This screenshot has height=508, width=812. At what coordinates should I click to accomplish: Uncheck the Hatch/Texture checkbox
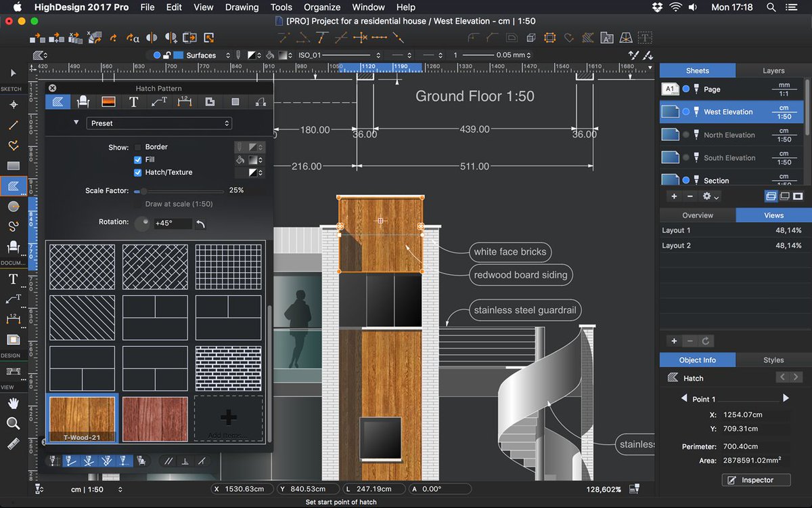[138, 173]
